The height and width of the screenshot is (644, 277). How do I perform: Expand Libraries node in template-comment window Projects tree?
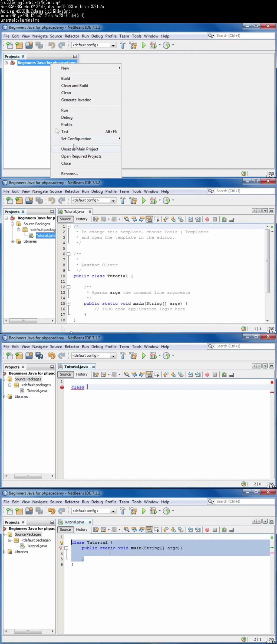(12, 241)
